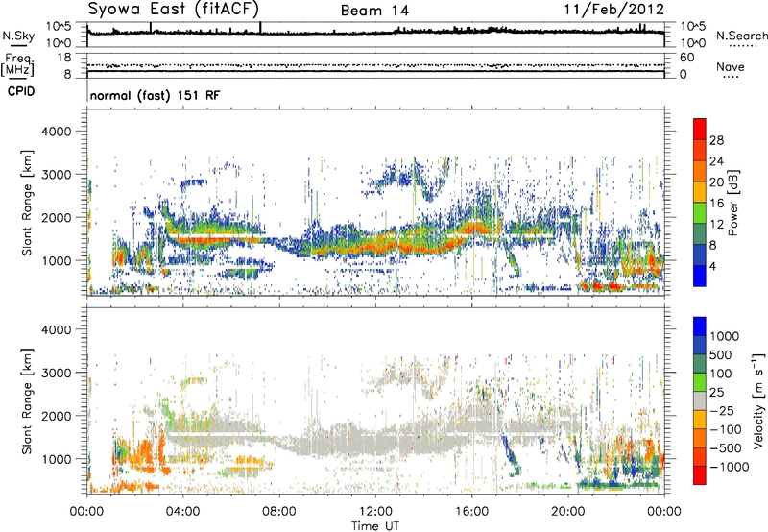768x532 pixels.
Task: Click the velocity panel's "3000" range tick
Action: 56,373
